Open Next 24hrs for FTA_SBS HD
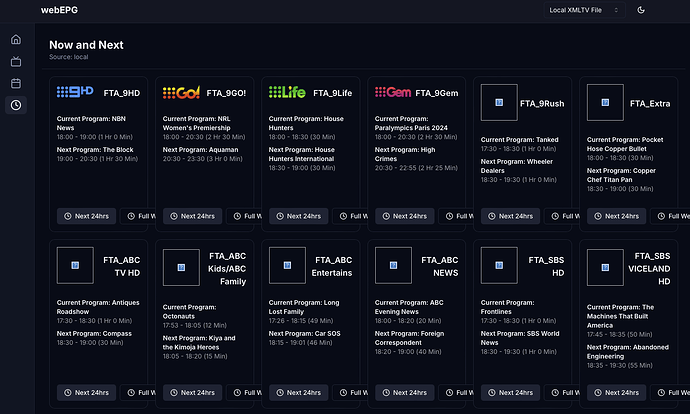Screen dimensions: 690x414 coord(510,392)
